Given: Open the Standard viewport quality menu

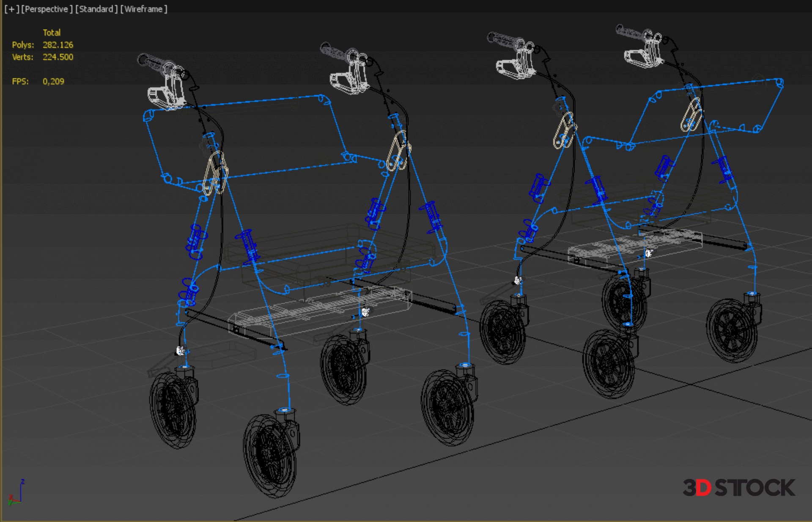Looking at the screenshot, I should (x=96, y=9).
